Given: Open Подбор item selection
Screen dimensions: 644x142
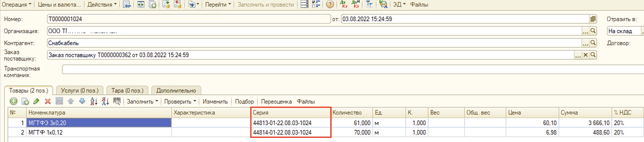Looking at the screenshot, I should [244, 101].
